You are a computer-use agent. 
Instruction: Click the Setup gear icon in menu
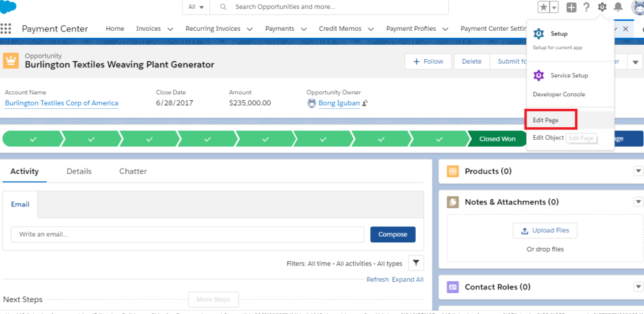click(538, 34)
